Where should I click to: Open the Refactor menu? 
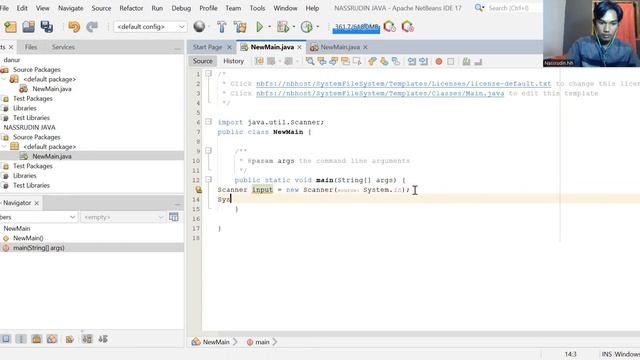coord(131,8)
